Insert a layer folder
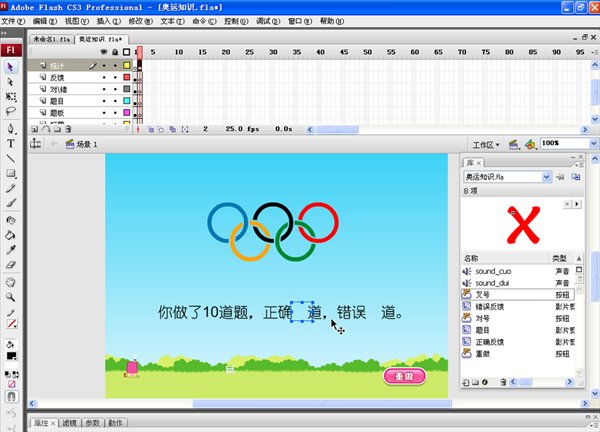 [57, 129]
